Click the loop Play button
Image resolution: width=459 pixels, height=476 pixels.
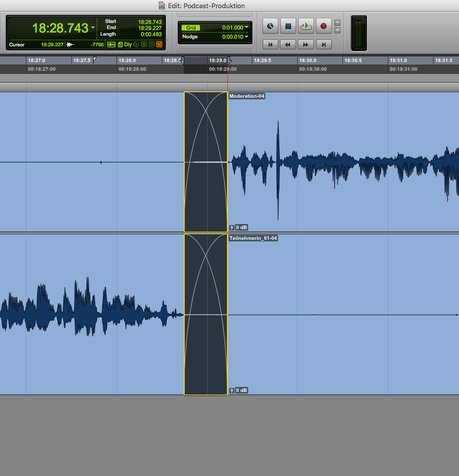pos(305,26)
